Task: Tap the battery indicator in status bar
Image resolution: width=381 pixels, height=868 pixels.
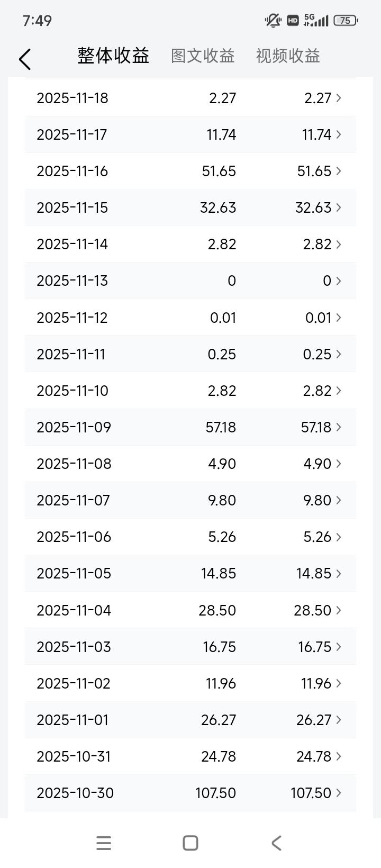Action: click(x=346, y=21)
